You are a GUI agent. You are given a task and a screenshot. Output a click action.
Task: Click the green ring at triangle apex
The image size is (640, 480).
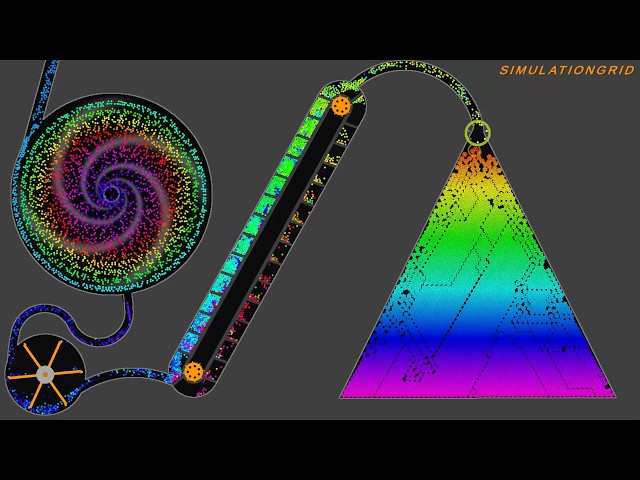point(478,133)
